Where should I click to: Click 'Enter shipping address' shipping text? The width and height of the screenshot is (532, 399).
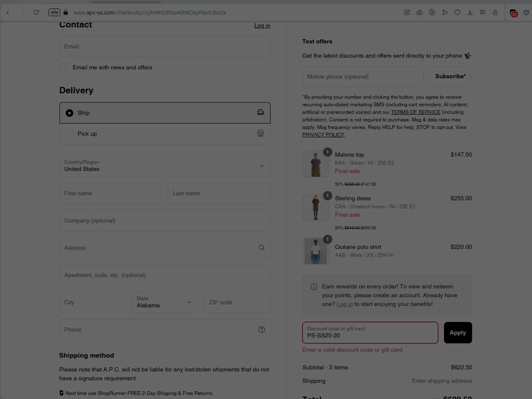click(442, 381)
